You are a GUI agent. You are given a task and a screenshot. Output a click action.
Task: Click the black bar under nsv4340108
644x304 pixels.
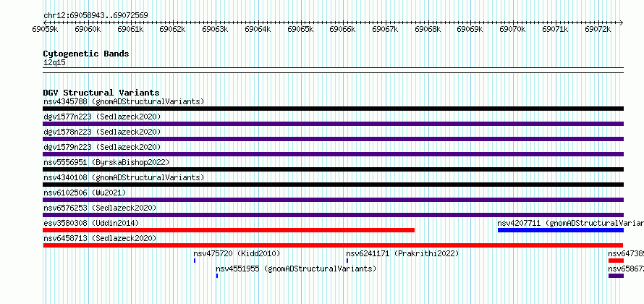[x=333, y=185]
